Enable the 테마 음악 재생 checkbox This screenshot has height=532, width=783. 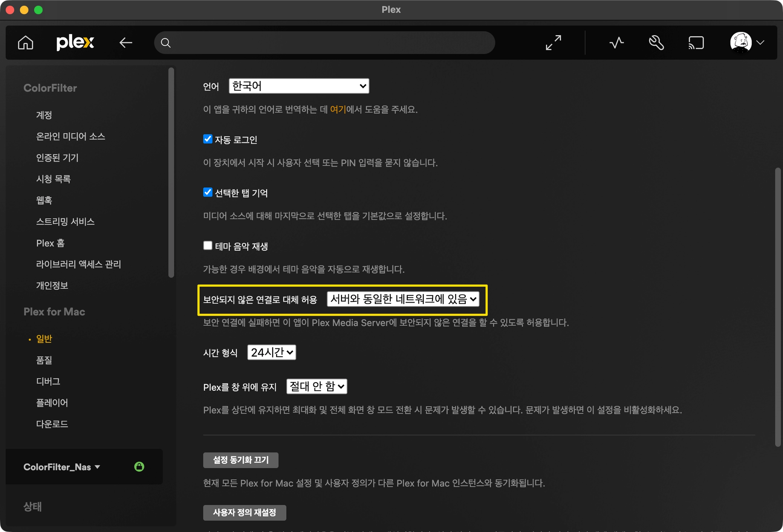point(208,245)
